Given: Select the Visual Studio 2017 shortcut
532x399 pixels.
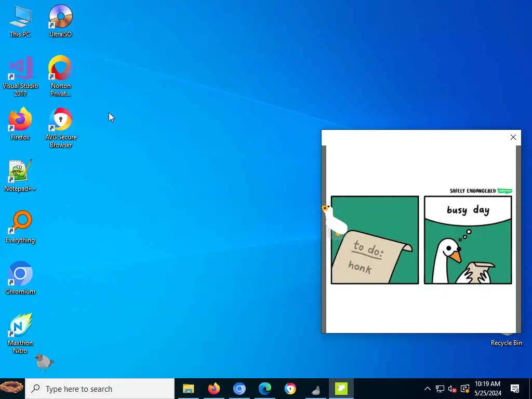Looking at the screenshot, I should [x=20, y=76].
